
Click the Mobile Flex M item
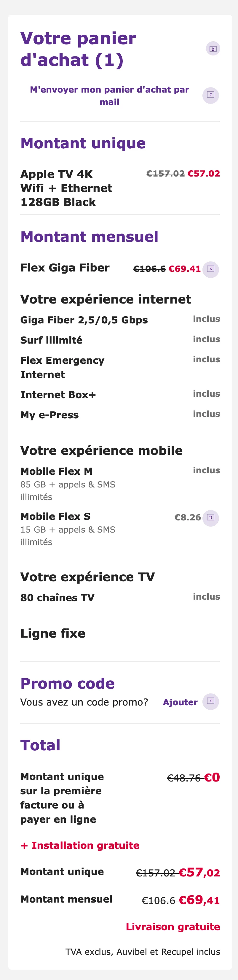coord(56,471)
